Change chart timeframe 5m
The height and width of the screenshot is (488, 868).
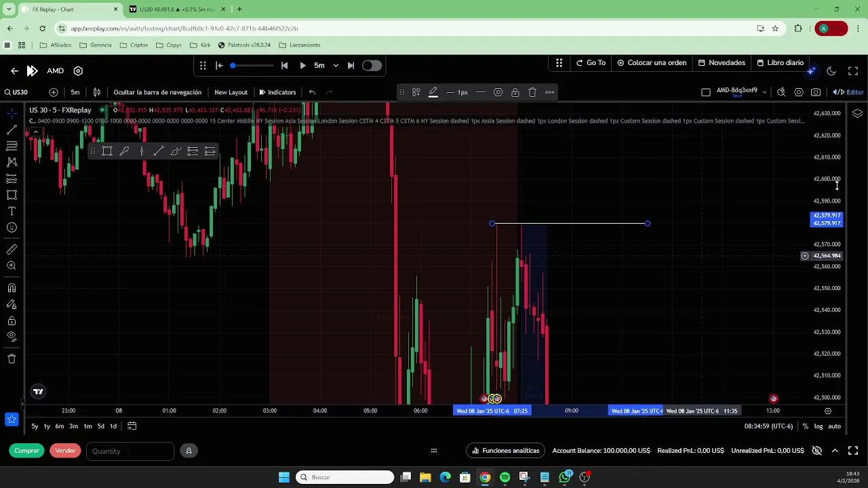click(75, 92)
